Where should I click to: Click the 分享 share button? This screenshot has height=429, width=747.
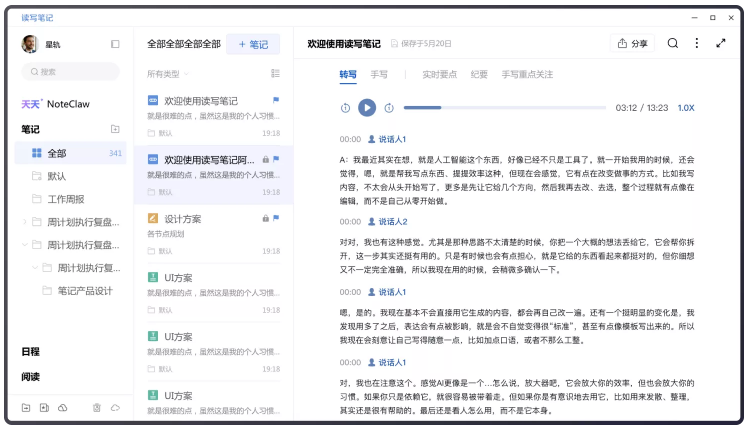pos(633,43)
